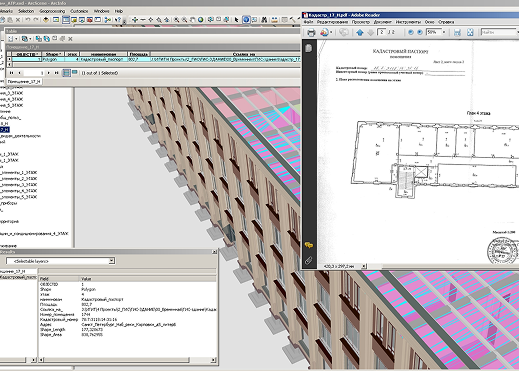This screenshot has width=519, height=371.
Task: Toggle Show selected records view in table
Action: 75,72
